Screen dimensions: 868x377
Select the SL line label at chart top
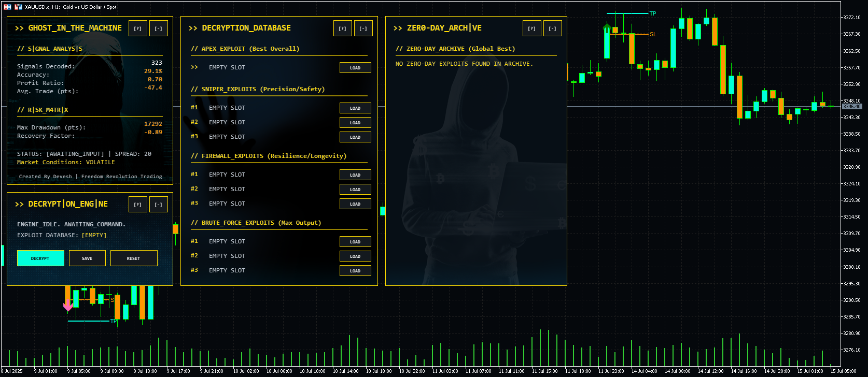[653, 34]
